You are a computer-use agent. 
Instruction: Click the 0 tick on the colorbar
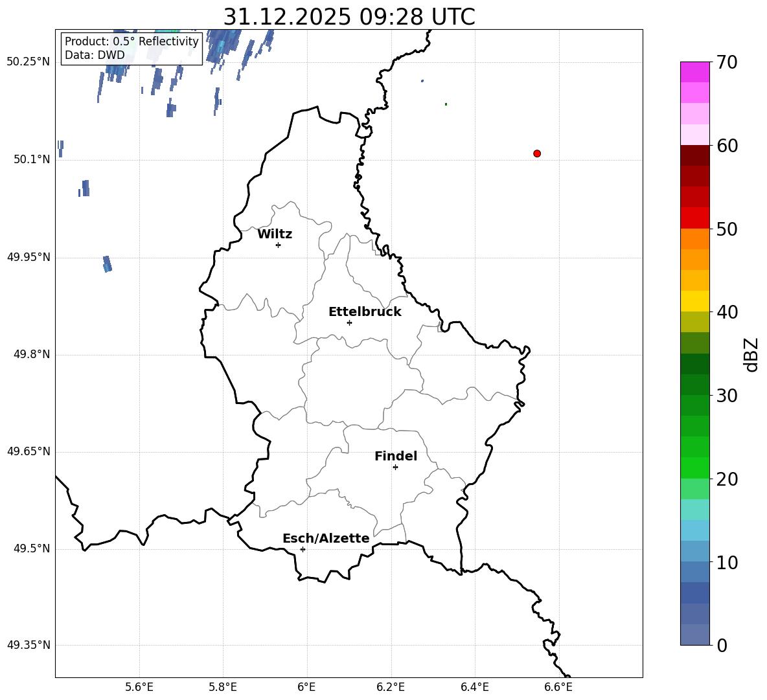[x=722, y=645]
